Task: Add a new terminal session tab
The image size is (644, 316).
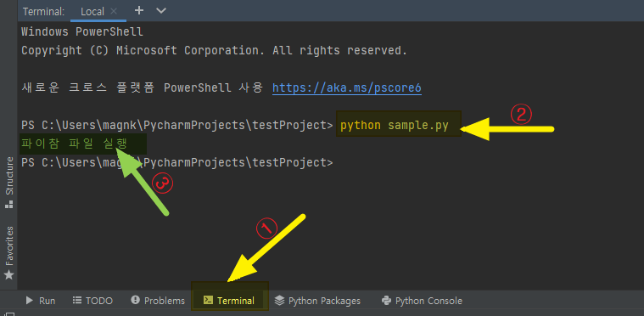Action: 139,11
